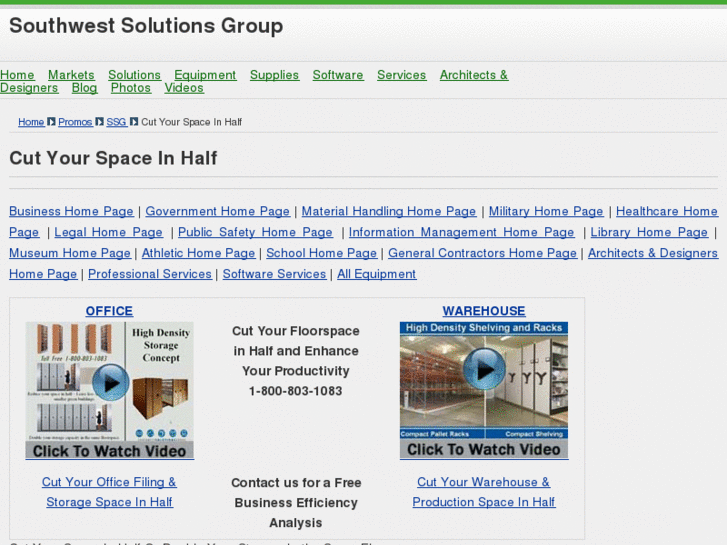
Task: Open the School Home Page link
Action: [321, 253]
